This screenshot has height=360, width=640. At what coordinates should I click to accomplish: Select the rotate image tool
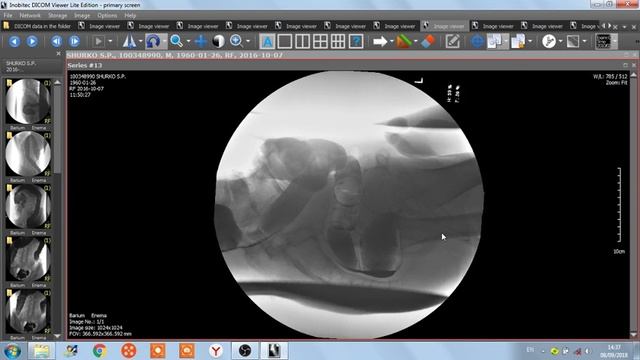(153, 41)
